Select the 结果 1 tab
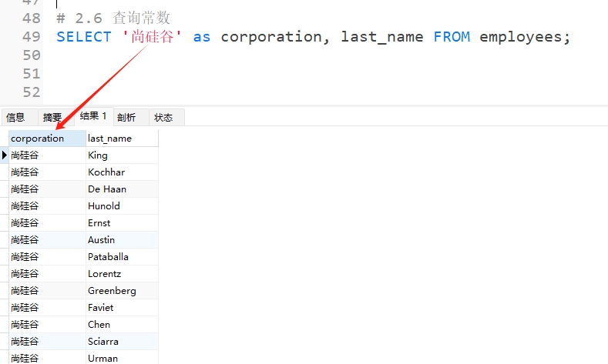This screenshot has width=608, height=364. pos(93,116)
